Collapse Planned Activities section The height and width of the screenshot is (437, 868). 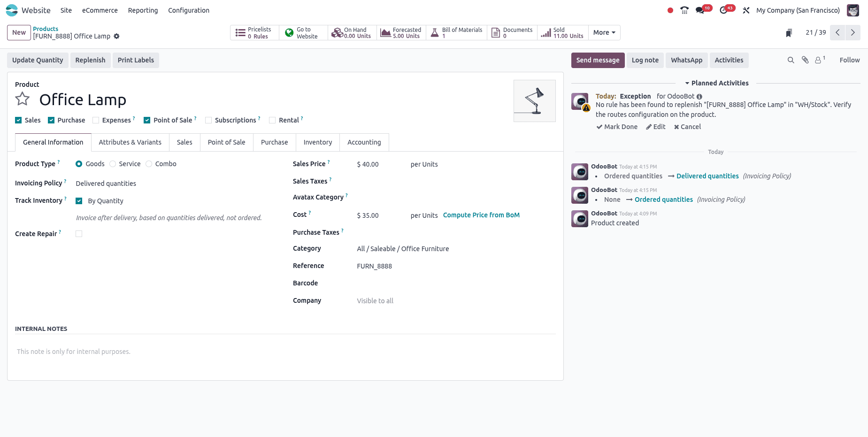[716, 83]
